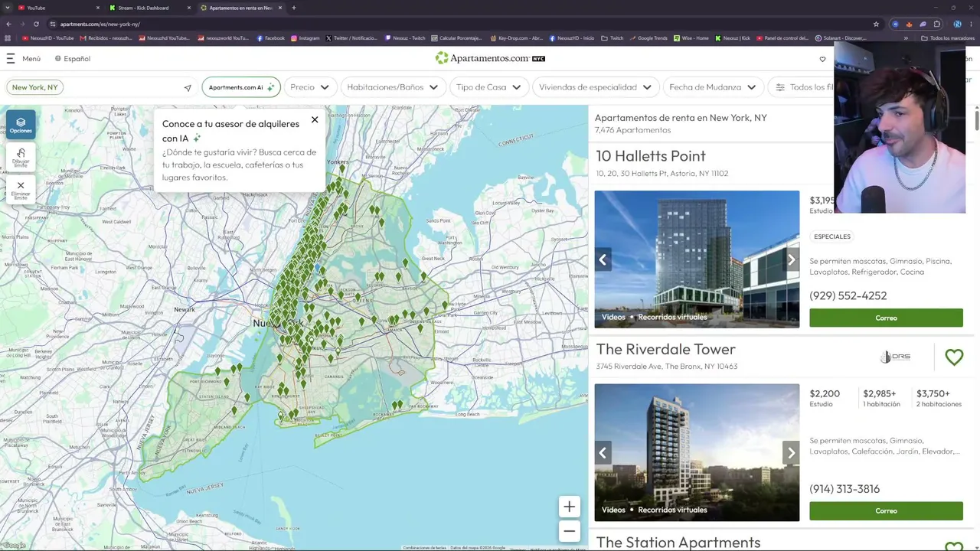Viewport: 980px width, 551px height.
Task: Reload the page with browser refresh icon
Action: pyautogui.click(x=36, y=24)
